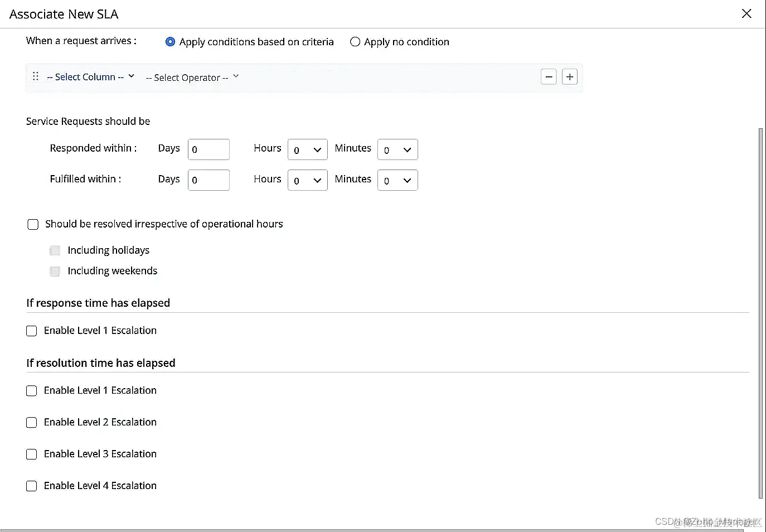Click the plus icon to add criteria row

tap(569, 77)
